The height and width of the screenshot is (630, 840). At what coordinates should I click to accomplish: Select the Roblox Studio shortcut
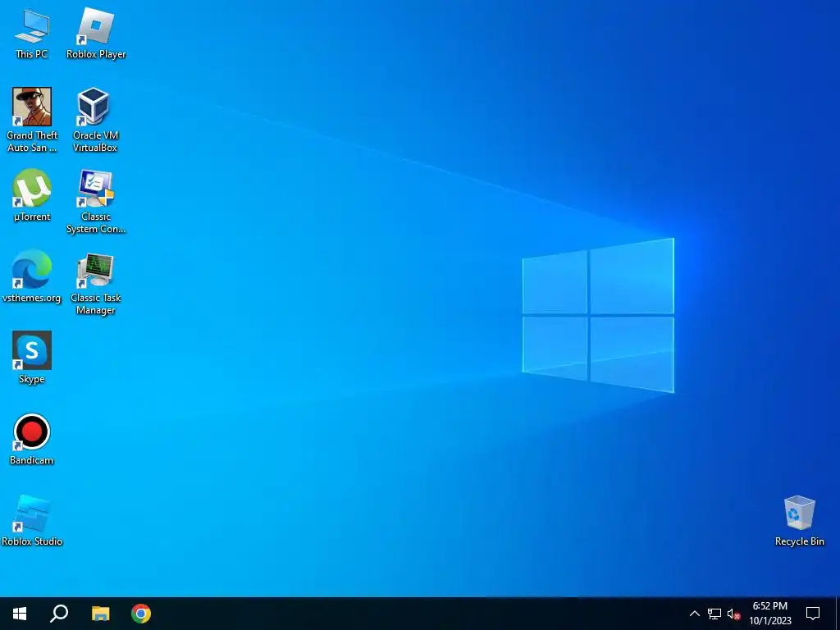[x=32, y=521]
